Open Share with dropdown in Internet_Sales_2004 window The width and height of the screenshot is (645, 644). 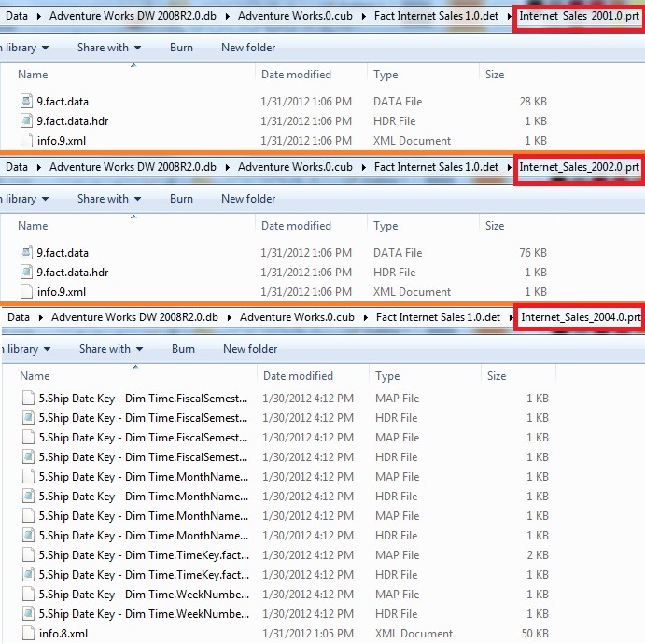[x=111, y=349]
